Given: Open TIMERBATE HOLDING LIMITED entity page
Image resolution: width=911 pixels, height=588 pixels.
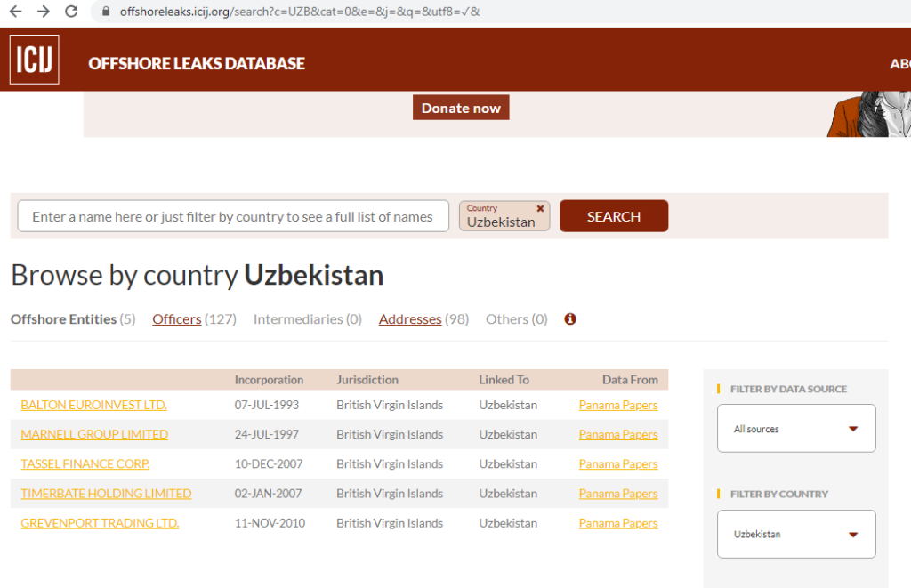Looking at the screenshot, I should click(x=106, y=493).
